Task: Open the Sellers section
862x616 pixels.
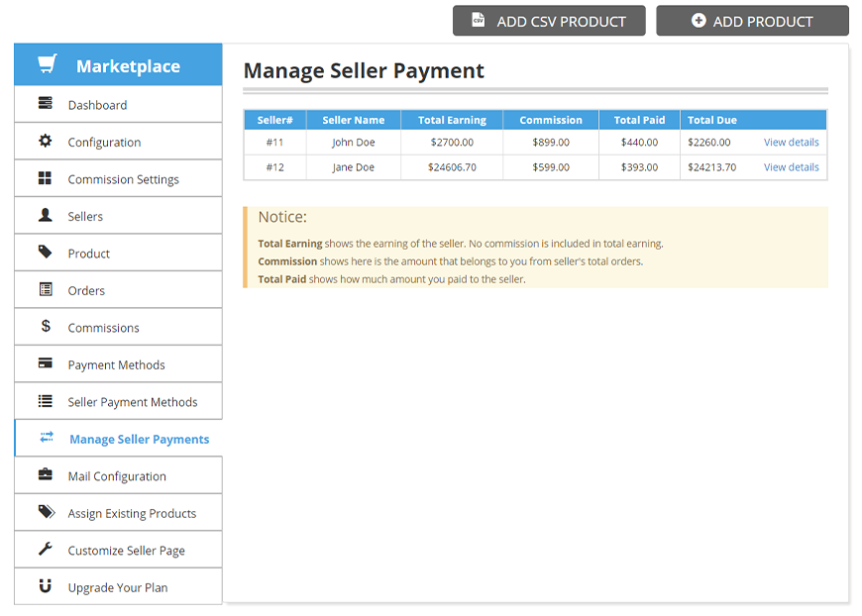Action: (x=118, y=216)
